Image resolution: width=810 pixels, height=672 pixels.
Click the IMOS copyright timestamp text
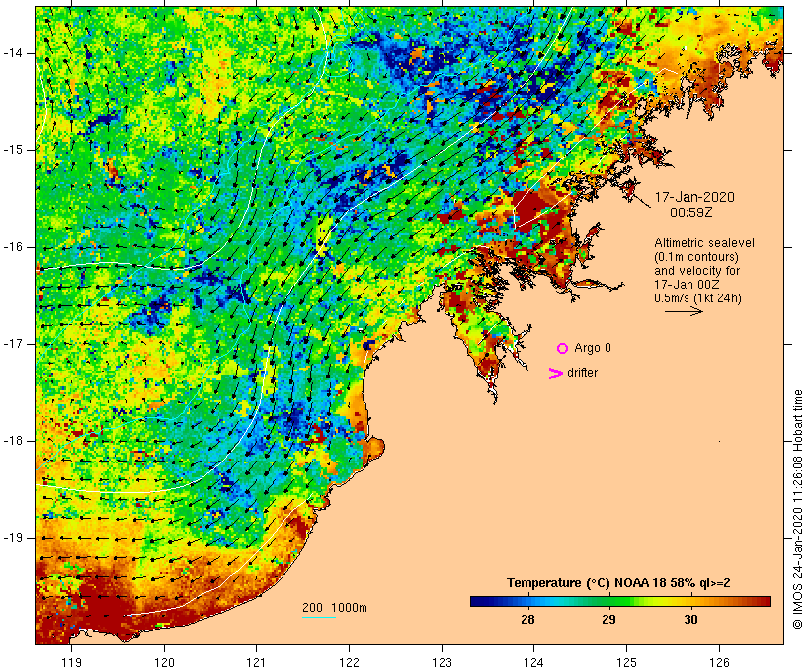coord(797,509)
